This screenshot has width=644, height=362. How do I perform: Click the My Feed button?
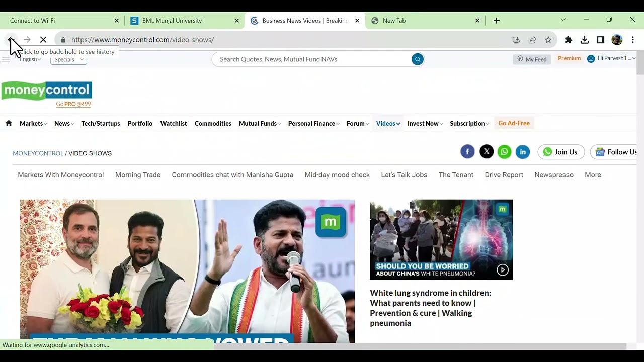(532, 59)
